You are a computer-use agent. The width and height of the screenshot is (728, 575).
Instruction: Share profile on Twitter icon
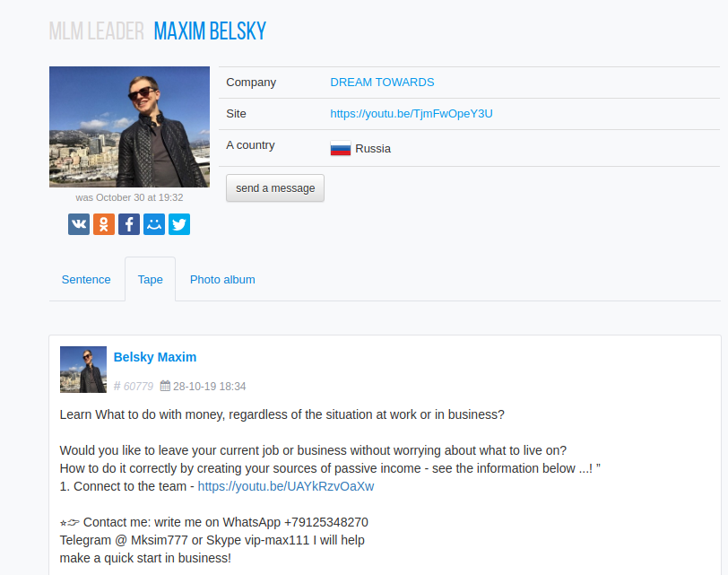coord(179,224)
